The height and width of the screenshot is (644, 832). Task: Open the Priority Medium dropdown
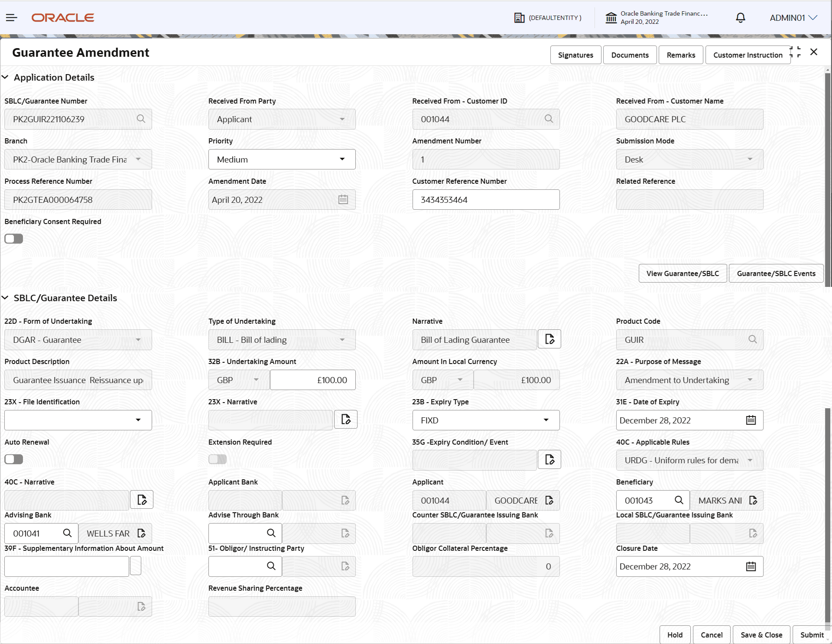282,159
